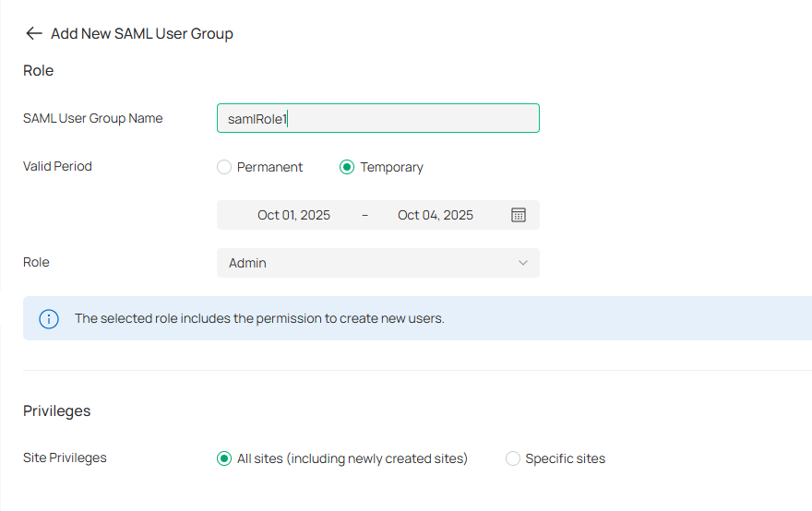Click the Add New SAML User Group title

142,33
